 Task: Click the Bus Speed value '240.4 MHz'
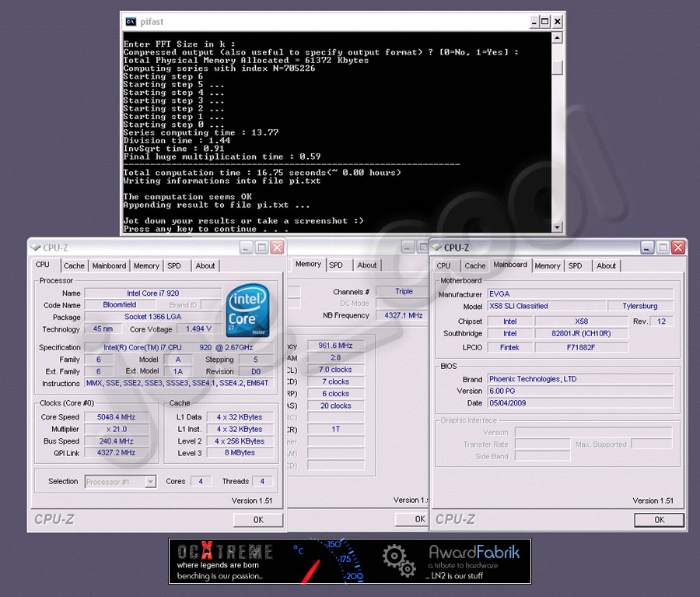[117, 441]
